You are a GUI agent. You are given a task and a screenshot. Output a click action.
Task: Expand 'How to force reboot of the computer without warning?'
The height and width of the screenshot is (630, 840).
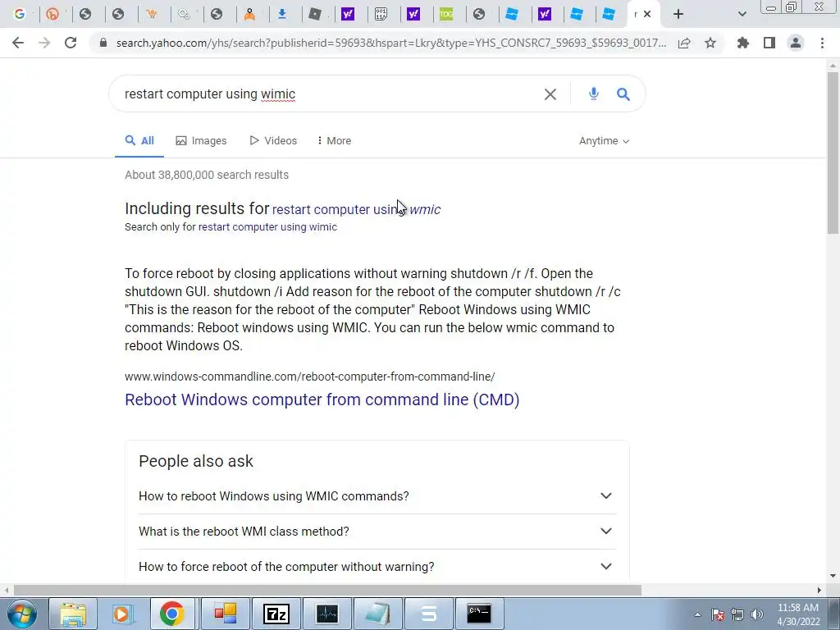point(377,567)
